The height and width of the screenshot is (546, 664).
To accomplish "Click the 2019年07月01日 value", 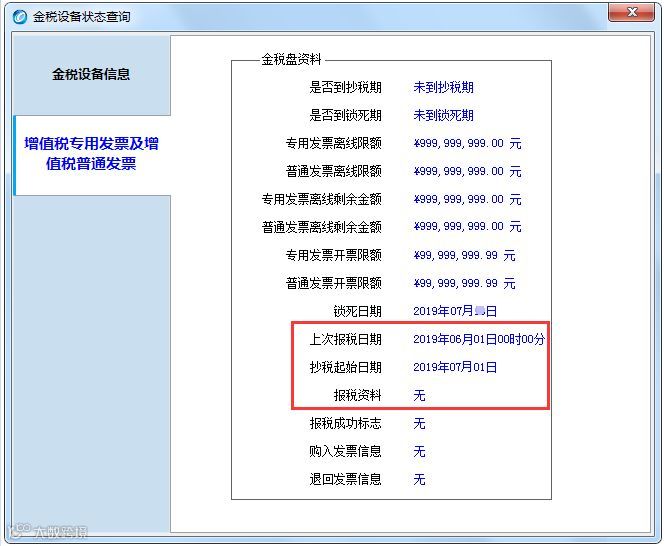I will tap(455, 367).
